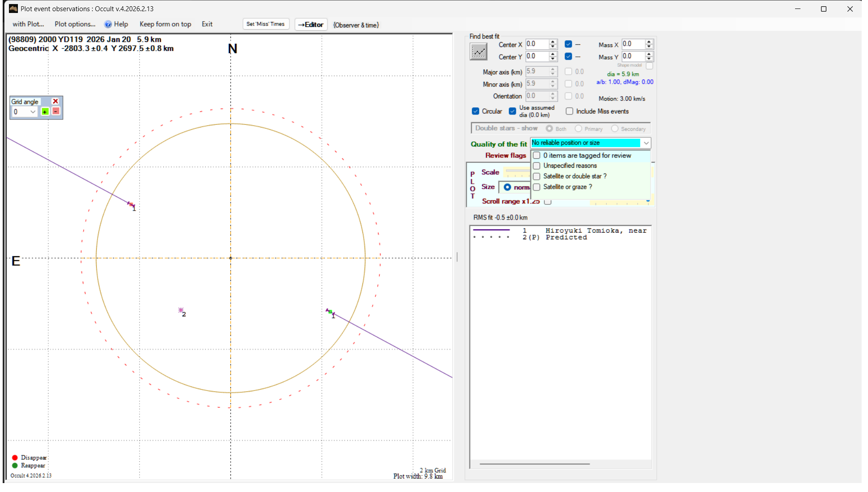This screenshot has height=492, width=868.
Task: Click the Editor button
Action: coord(311,25)
